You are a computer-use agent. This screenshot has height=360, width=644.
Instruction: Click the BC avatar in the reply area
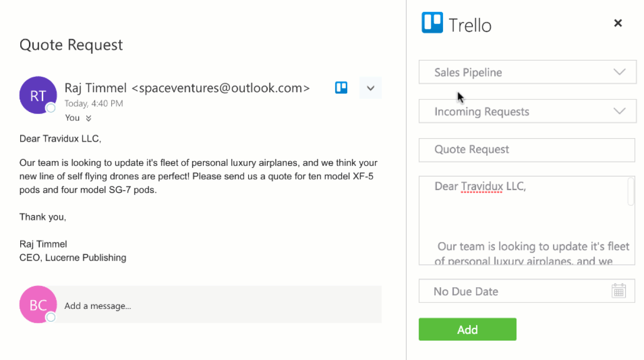[x=38, y=304]
